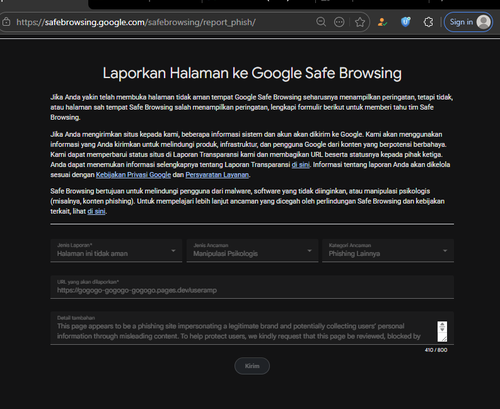Click the Detail tambahan text area
The height and width of the screenshot is (409, 500).
click(252, 328)
